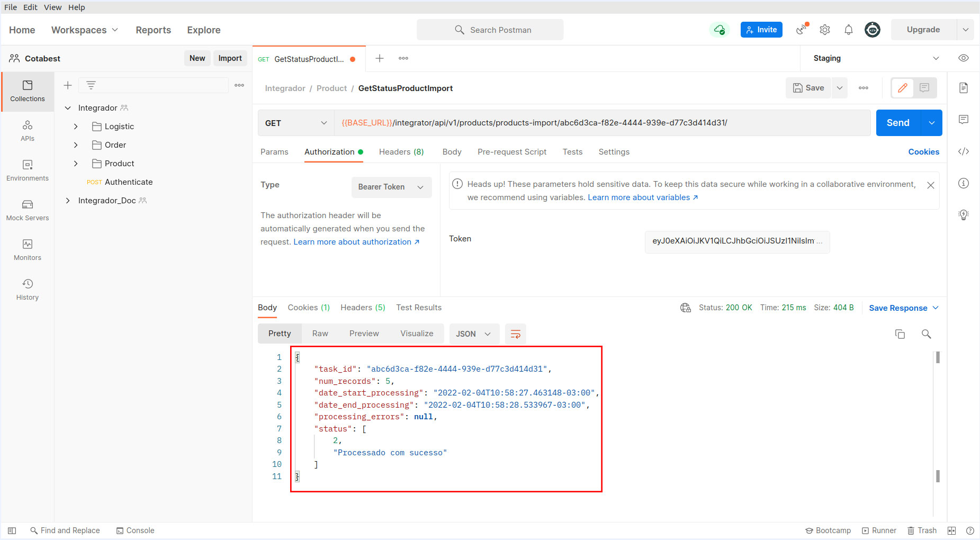Open the lightbulb related requests icon
The width and height of the screenshot is (980, 540).
pos(964,215)
